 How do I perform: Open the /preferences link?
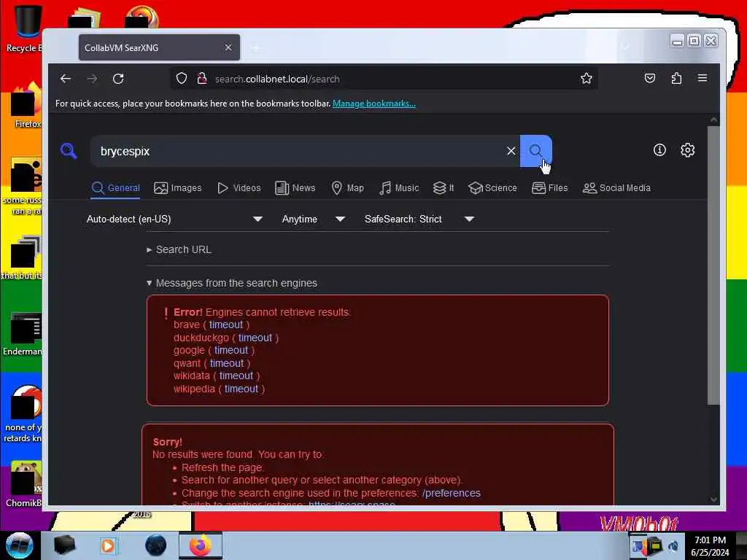(x=451, y=493)
